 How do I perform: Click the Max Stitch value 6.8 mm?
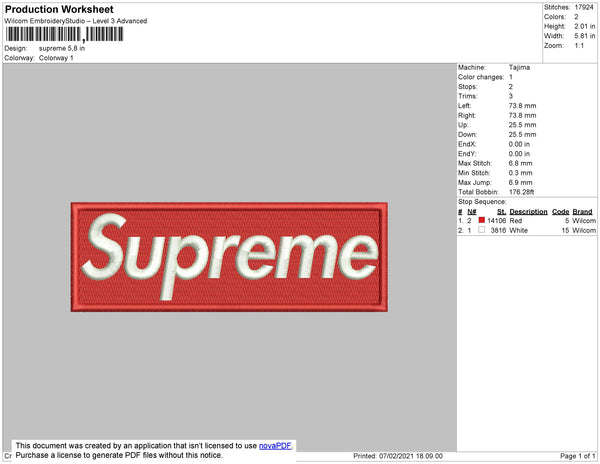coord(520,163)
